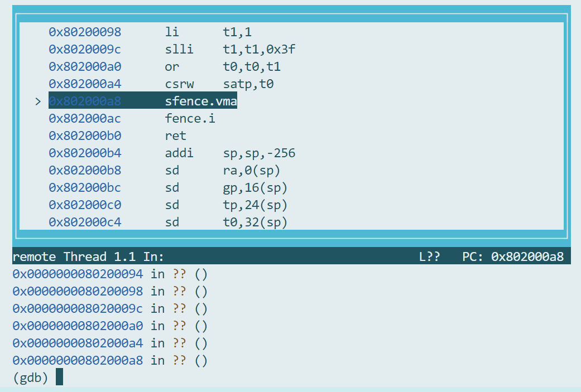Click the current instruction arrow marker
This screenshot has height=392, width=581.
click(x=38, y=101)
